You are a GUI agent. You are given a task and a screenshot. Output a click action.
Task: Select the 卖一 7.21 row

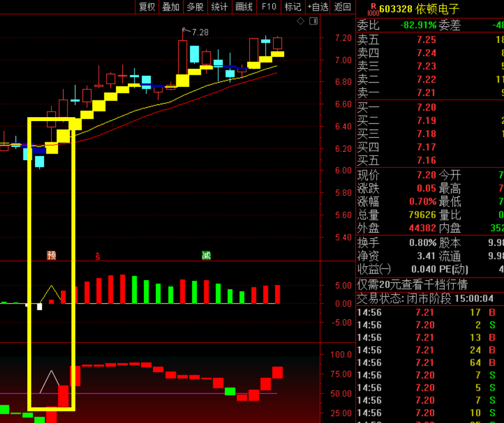point(430,93)
